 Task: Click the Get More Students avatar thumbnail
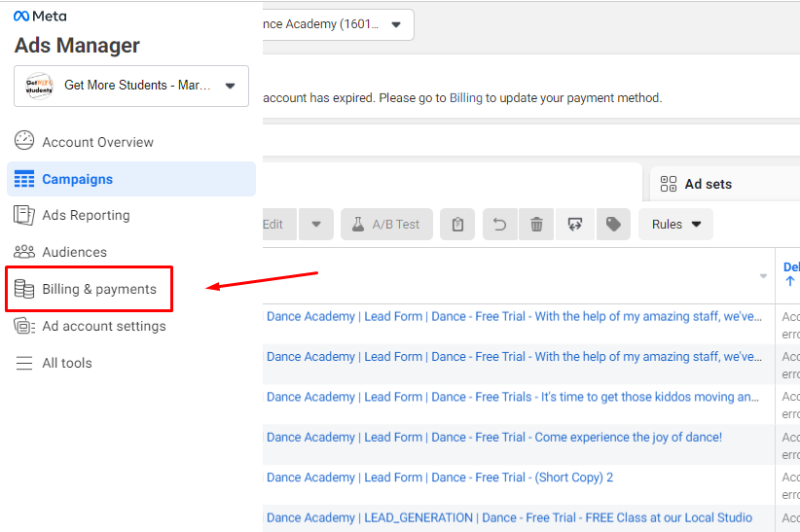tap(39, 86)
